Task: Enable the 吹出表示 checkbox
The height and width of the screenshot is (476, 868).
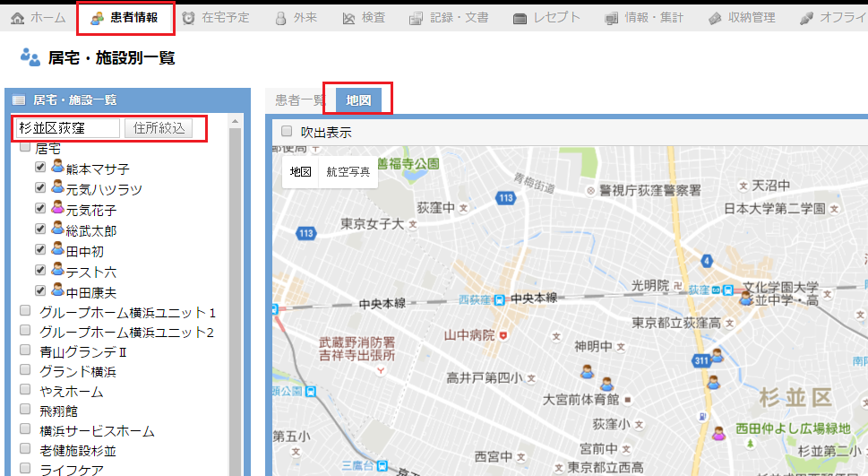Action: pyautogui.click(x=286, y=132)
